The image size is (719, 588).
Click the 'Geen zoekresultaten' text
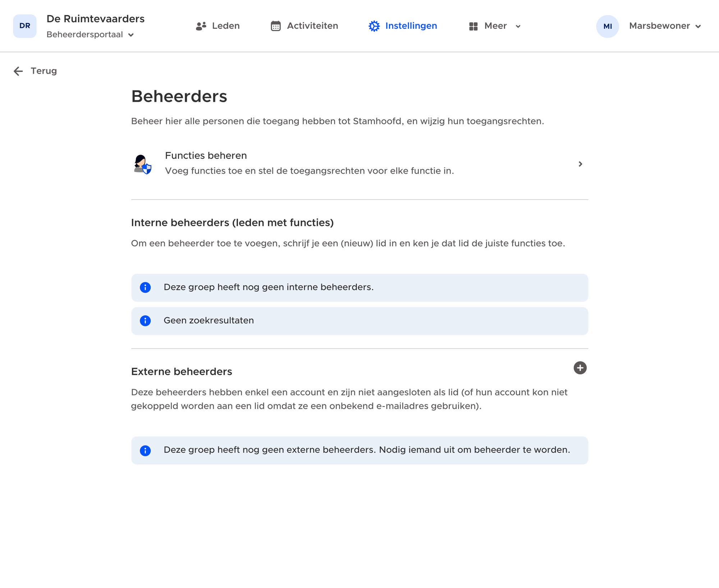pyautogui.click(x=209, y=320)
